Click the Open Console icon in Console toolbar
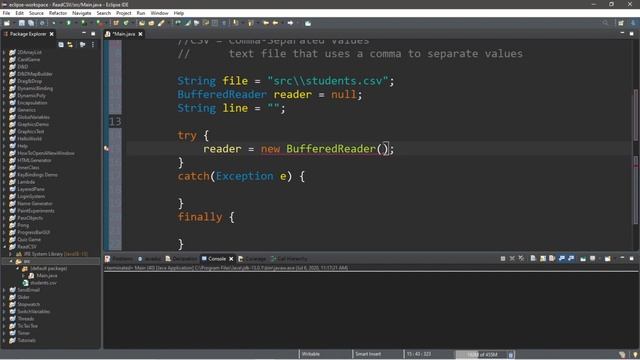 coord(608,258)
